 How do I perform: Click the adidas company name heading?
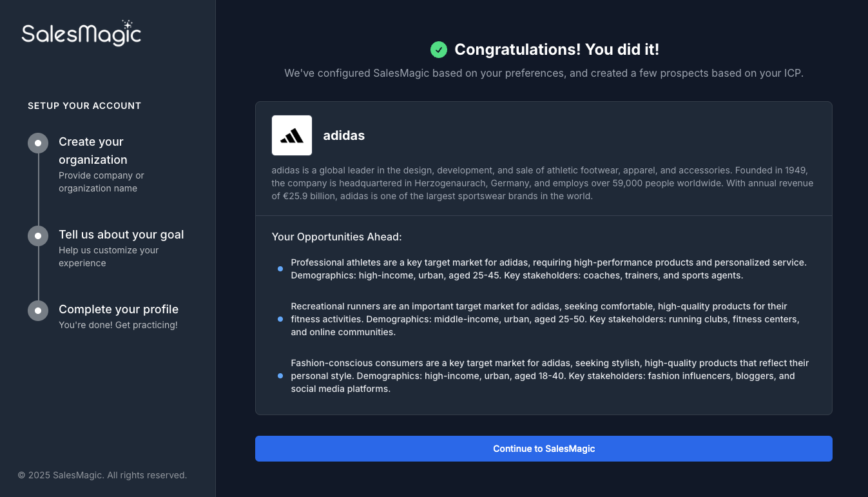[x=344, y=135]
